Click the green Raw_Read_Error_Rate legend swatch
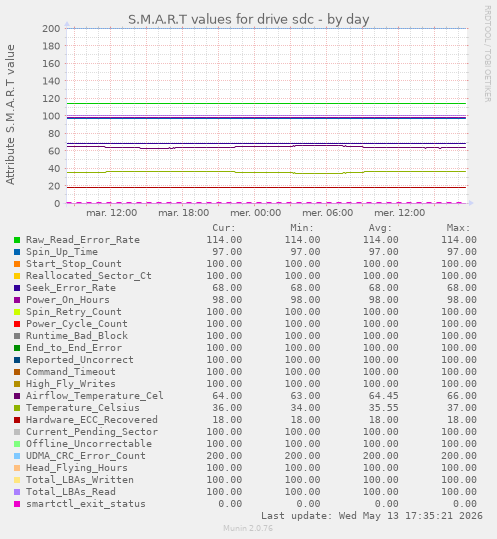Image resolution: width=497 pixels, height=539 pixels. [17, 240]
